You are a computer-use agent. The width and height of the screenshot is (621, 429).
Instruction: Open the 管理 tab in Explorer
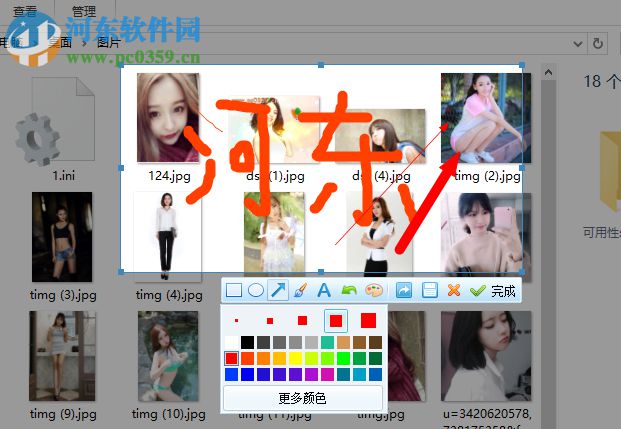point(84,11)
